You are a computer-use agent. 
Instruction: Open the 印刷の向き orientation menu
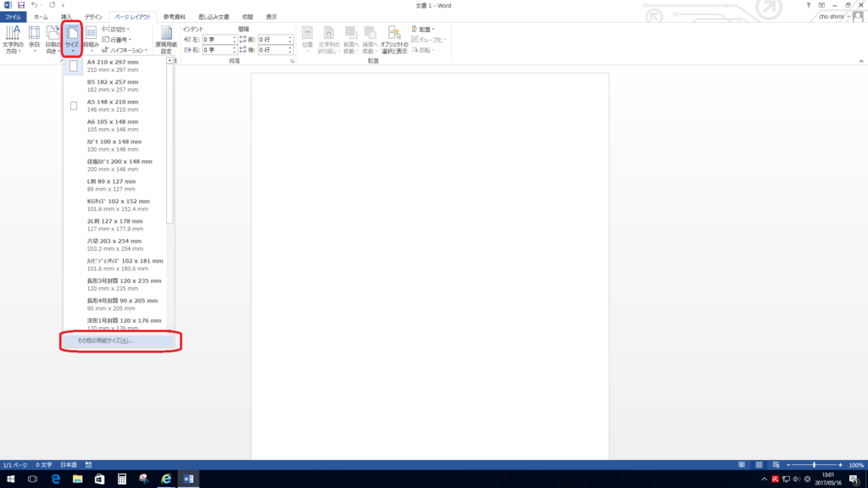(x=53, y=39)
